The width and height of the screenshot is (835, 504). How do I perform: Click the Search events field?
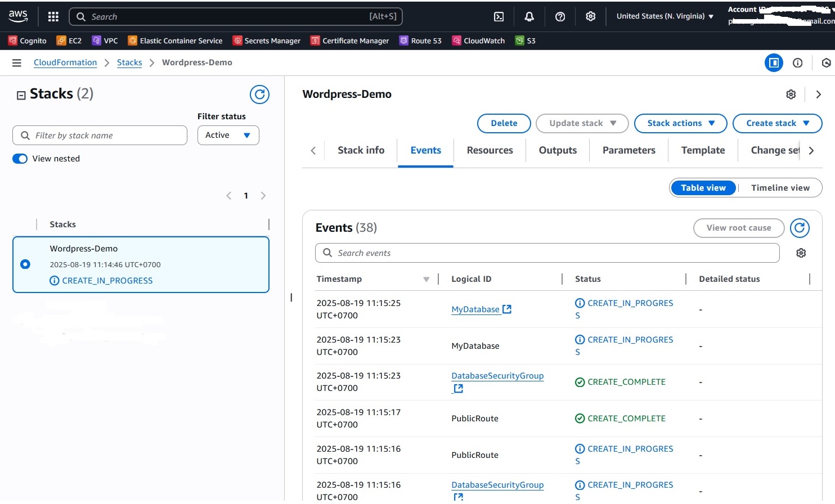pos(547,253)
